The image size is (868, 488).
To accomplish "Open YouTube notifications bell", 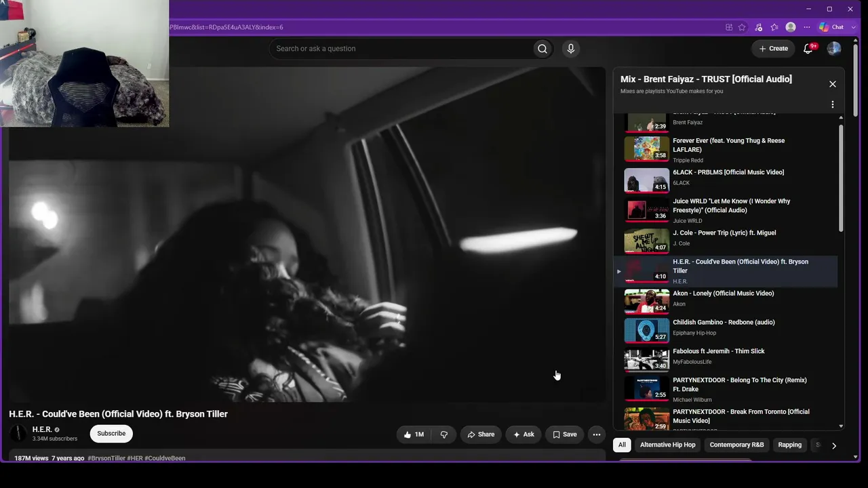I will (808, 49).
